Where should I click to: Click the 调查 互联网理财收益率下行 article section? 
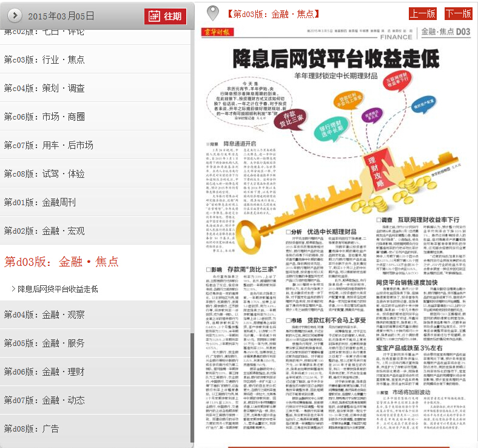coord(421,246)
